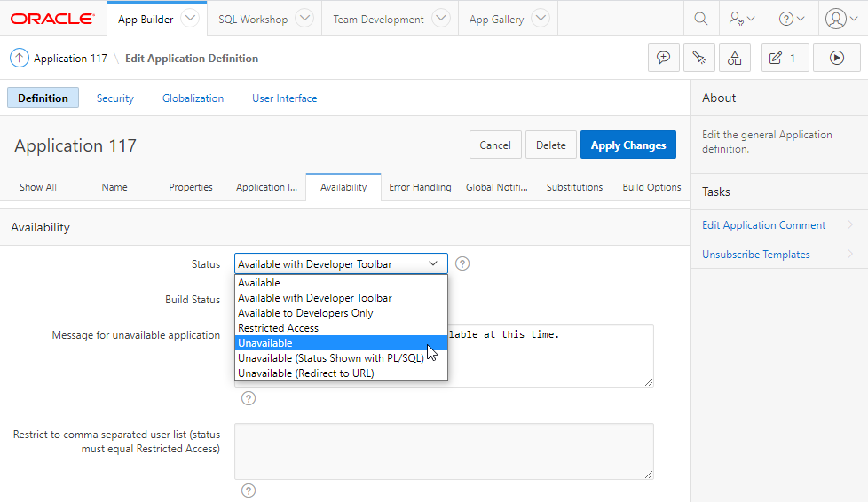Click the Edit Page 1 pencil button

pyautogui.click(x=785, y=58)
